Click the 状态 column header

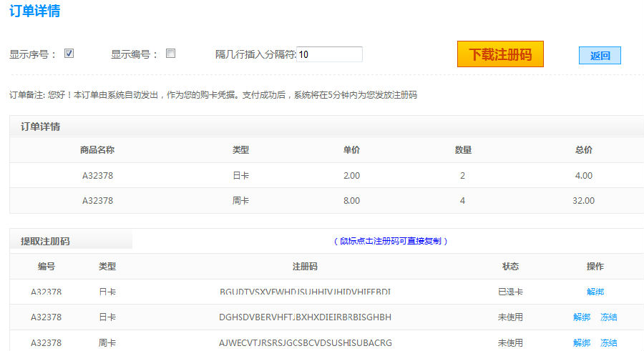(510, 267)
